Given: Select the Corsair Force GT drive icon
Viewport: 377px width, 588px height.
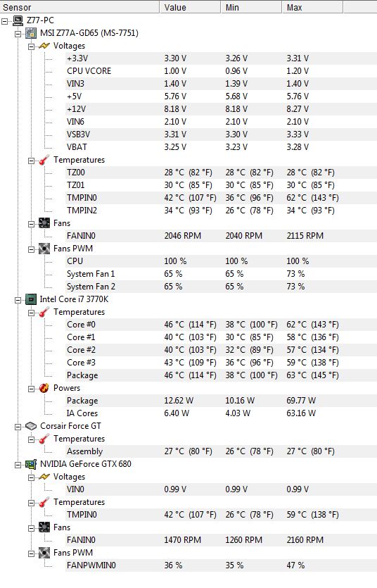Looking at the screenshot, I should point(31,426).
